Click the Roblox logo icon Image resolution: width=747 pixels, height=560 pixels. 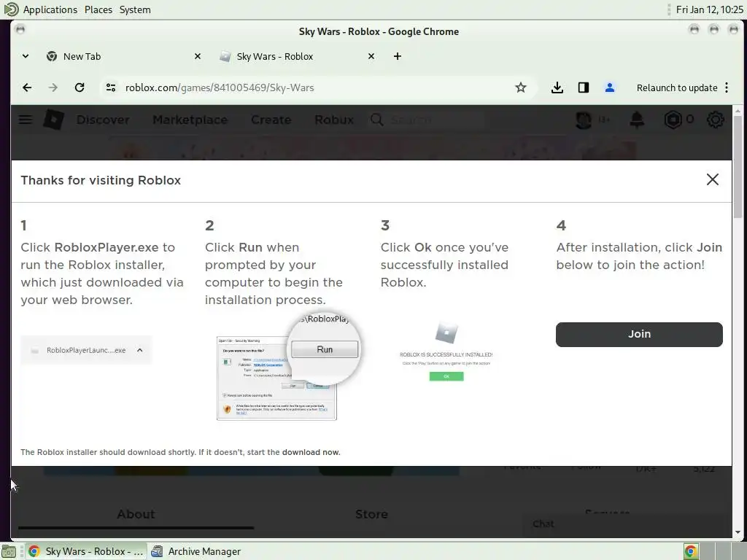click(x=53, y=120)
